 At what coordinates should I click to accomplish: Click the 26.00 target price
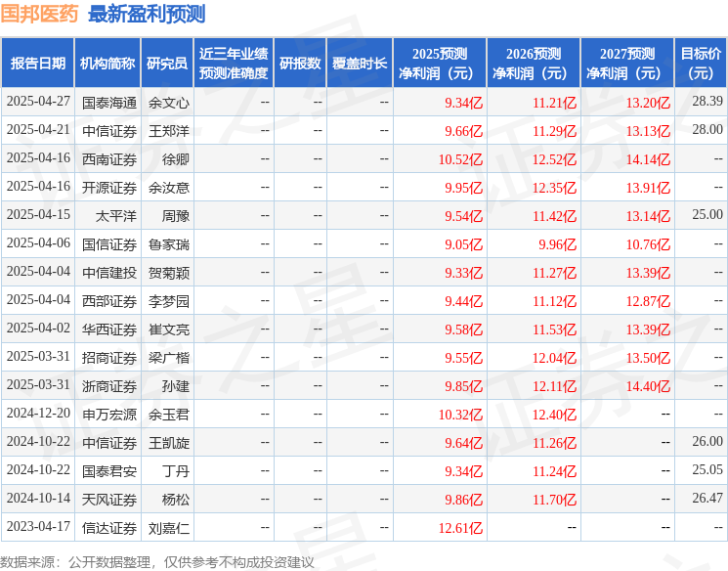click(707, 441)
